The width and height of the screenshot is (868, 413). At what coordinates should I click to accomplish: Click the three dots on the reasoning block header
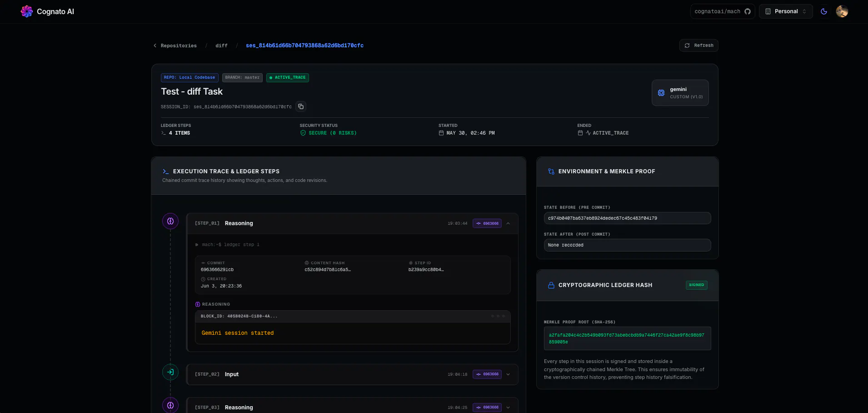[x=498, y=316]
